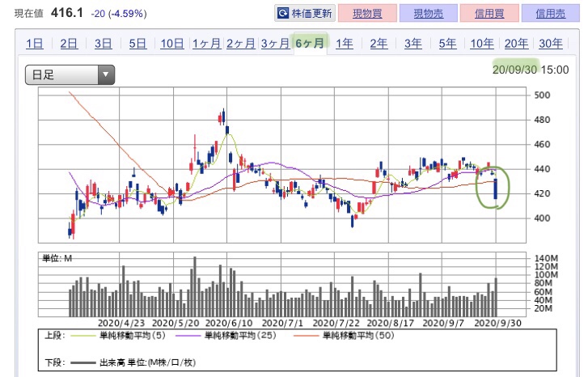Show the 10日 chart range
This screenshot has width=588, height=377.
(x=172, y=44)
